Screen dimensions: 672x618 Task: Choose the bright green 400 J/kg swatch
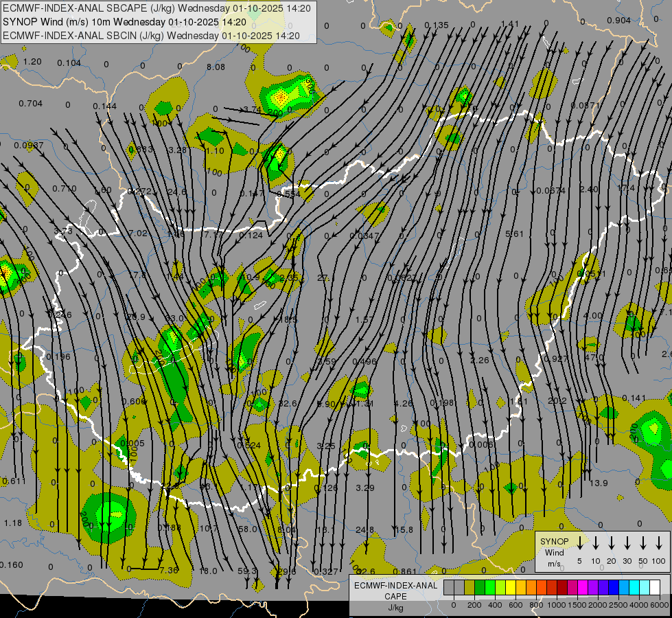(x=490, y=588)
